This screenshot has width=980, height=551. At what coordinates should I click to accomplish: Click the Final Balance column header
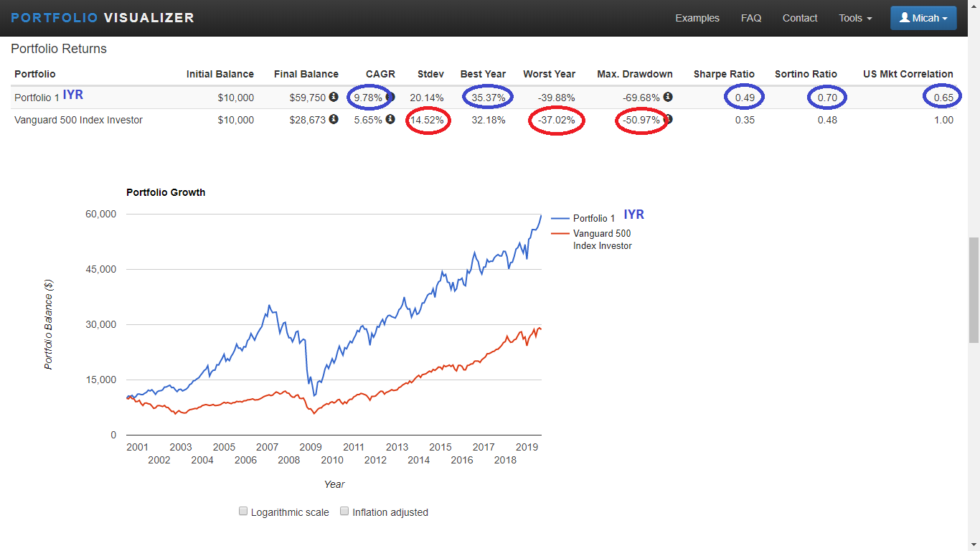click(x=306, y=74)
